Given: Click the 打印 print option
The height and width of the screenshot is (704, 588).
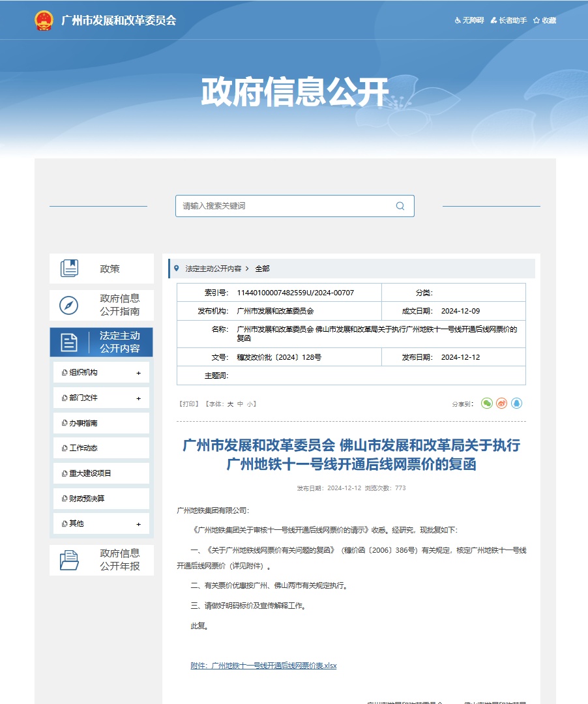Looking at the screenshot, I should tap(190, 403).
